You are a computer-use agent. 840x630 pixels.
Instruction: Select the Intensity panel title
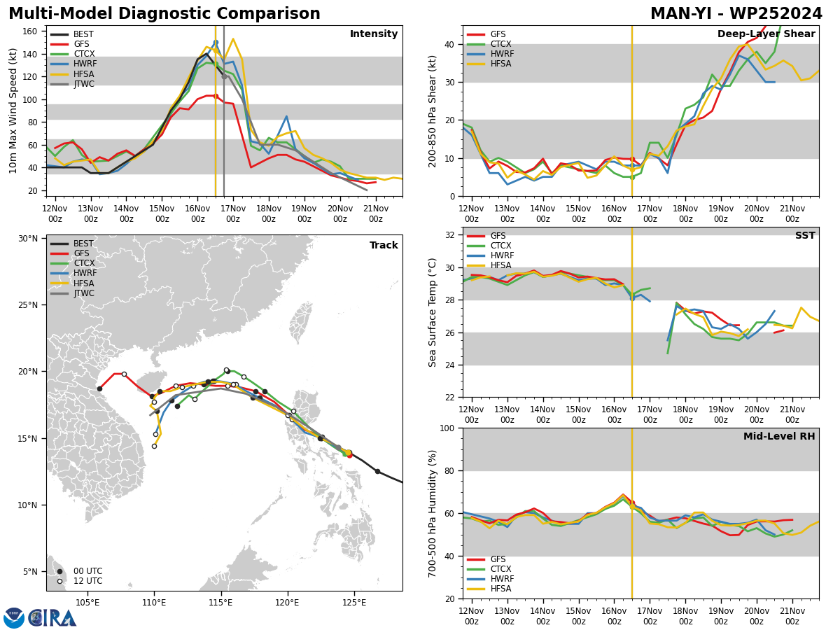tap(374, 34)
